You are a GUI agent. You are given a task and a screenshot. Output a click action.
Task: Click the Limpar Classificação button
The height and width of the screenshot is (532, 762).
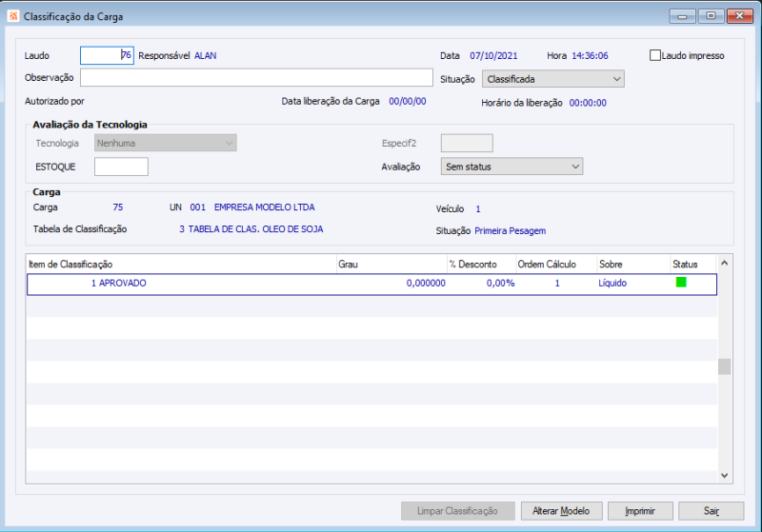click(458, 511)
